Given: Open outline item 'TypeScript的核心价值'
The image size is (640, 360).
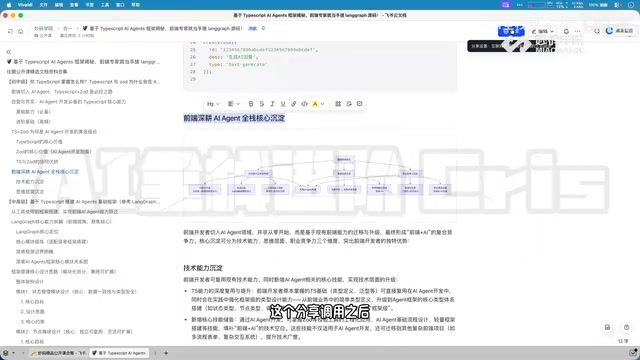Looking at the screenshot, I should 39,142.
